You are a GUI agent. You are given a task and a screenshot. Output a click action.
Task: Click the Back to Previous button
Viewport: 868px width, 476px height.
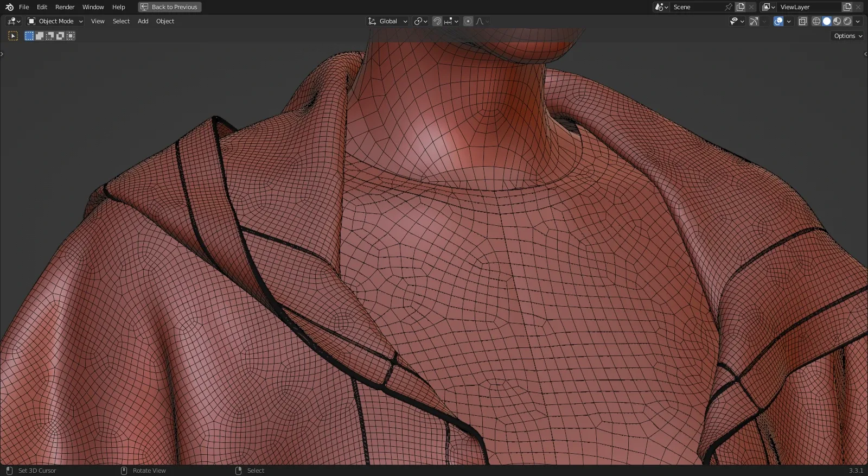170,7
